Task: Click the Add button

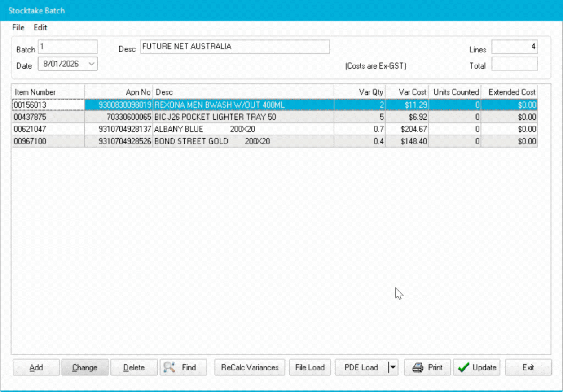Action: point(36,367)
